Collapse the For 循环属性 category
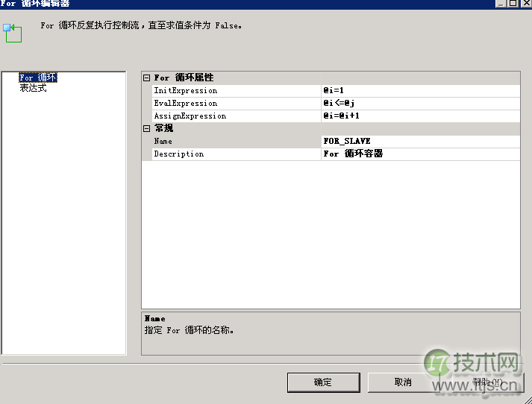 (x=146, y=78)
